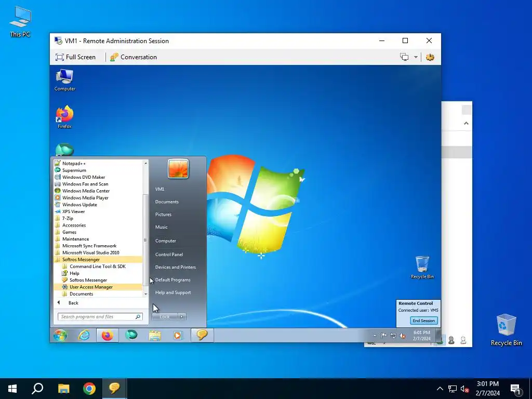Click the Start menu user picture
The height and width of the screenshot is (399, 532).
coord(178,169)
